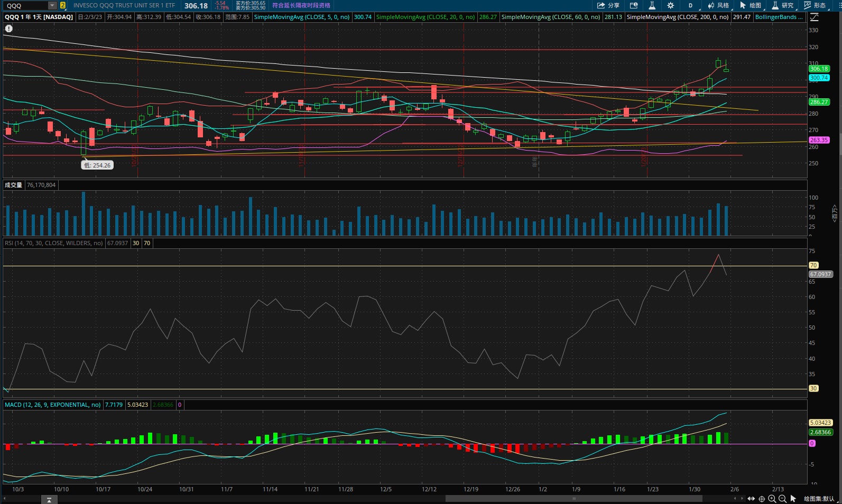This screenshot has height=504, width=842.
Task: Click the extended-hours eligibility text
Action: 301,5
